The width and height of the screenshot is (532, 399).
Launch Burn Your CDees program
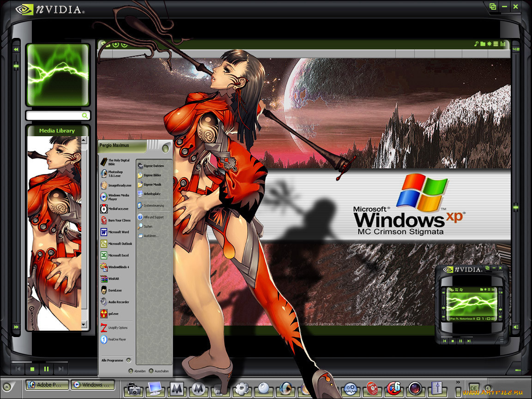point(116,220)
